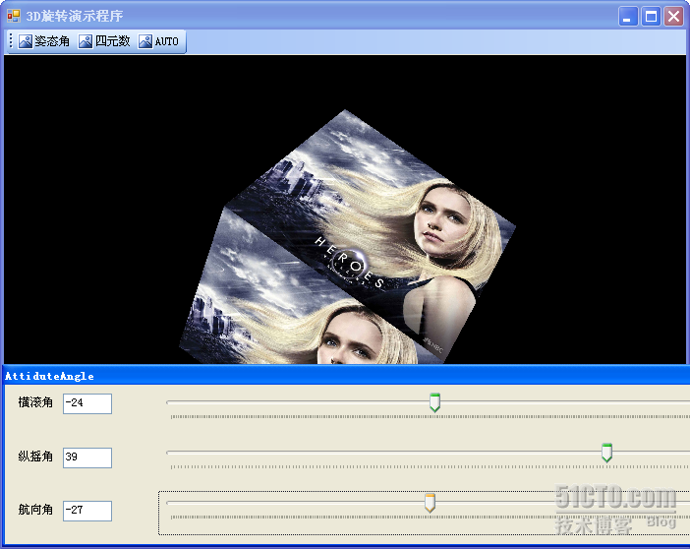Click the 3D rotating cube view

(x=345, y=209)
